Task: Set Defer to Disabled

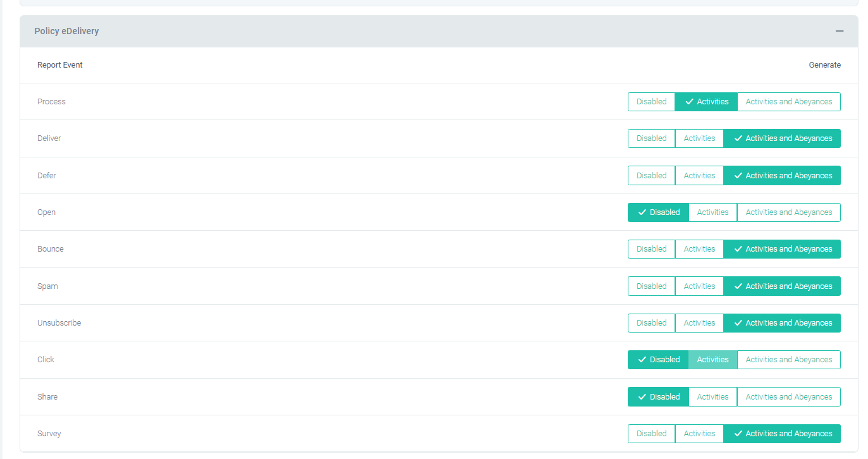Action: click(651, 175)
